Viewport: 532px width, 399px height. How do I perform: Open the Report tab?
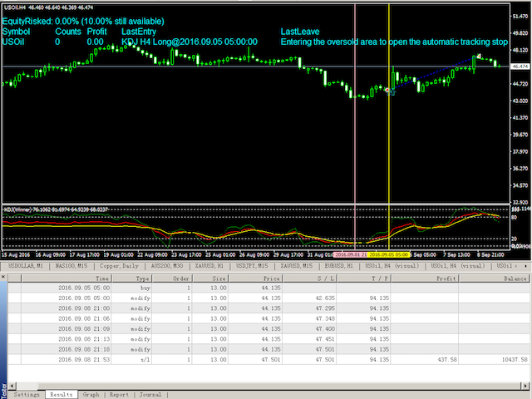point(119,394)
